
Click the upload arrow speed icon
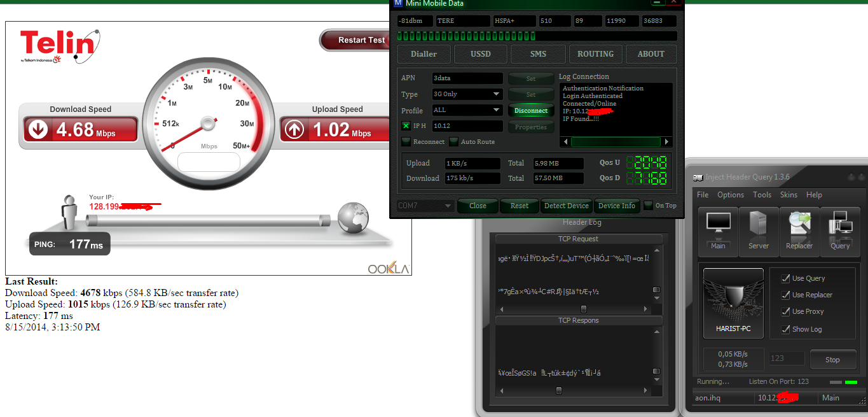tap(294, 130)
